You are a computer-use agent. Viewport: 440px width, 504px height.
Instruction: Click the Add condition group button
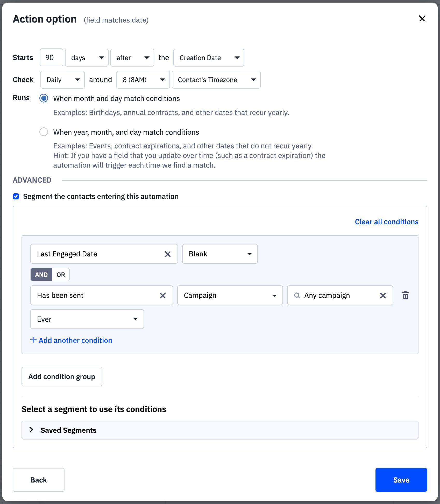62,377
